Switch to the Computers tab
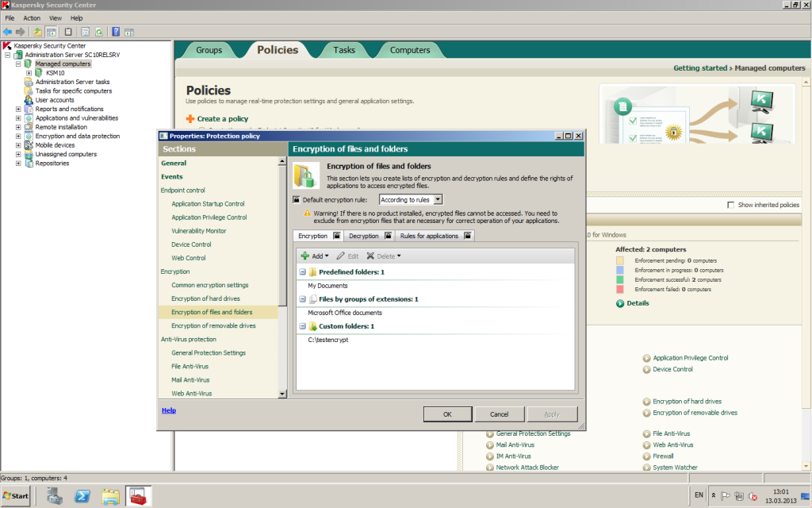Image resolution: width=812 pixels, height=508 pixels. click(410, 50)
